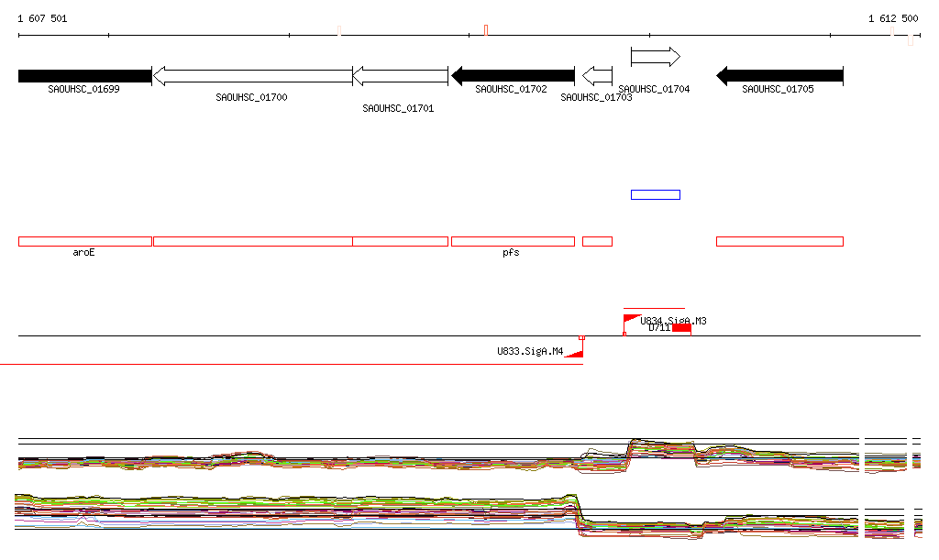Viewport: 939px width, 560px height.
Task: Click the SAOUHSC_01701 gene label
Action: 398,108
